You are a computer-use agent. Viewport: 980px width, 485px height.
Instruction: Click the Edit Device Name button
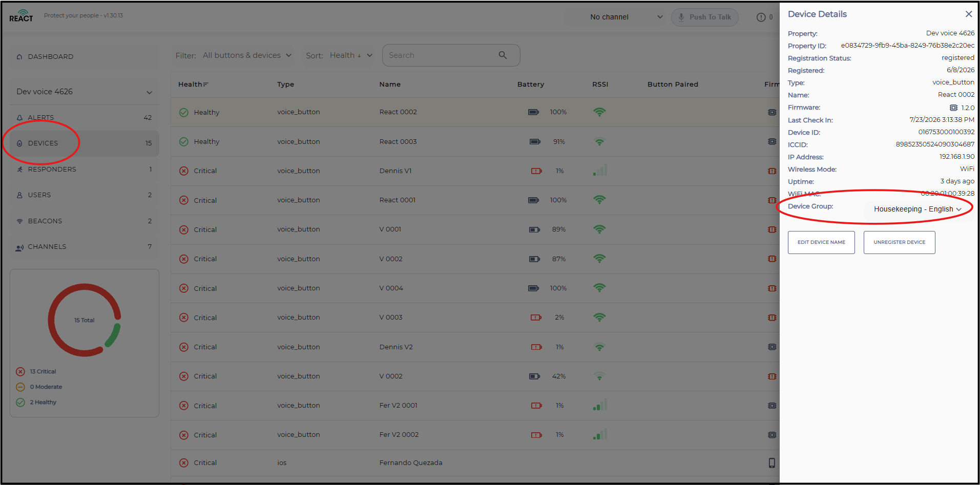(821, 242)
